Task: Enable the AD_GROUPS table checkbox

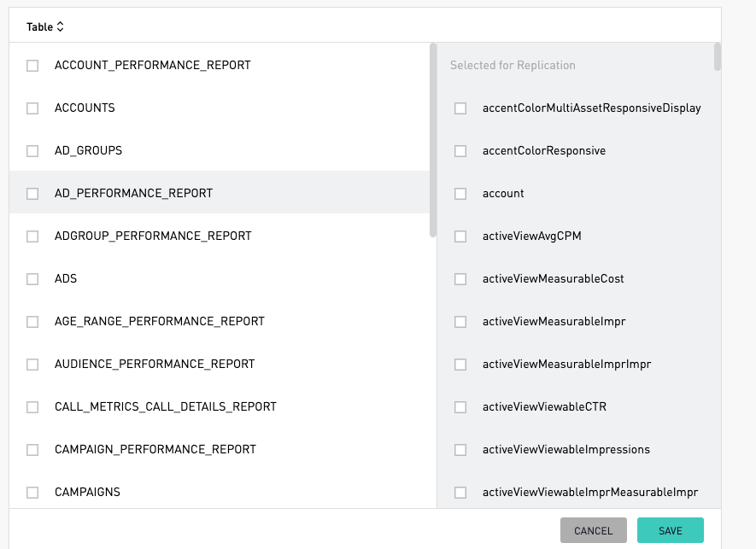Action: (x=32, y=151)
